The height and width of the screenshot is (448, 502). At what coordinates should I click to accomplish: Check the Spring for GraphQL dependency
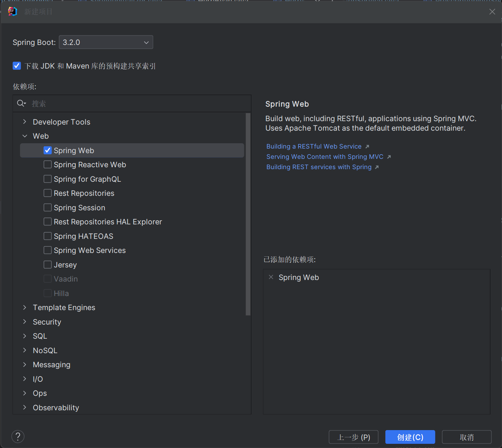(x=48, y=179)
